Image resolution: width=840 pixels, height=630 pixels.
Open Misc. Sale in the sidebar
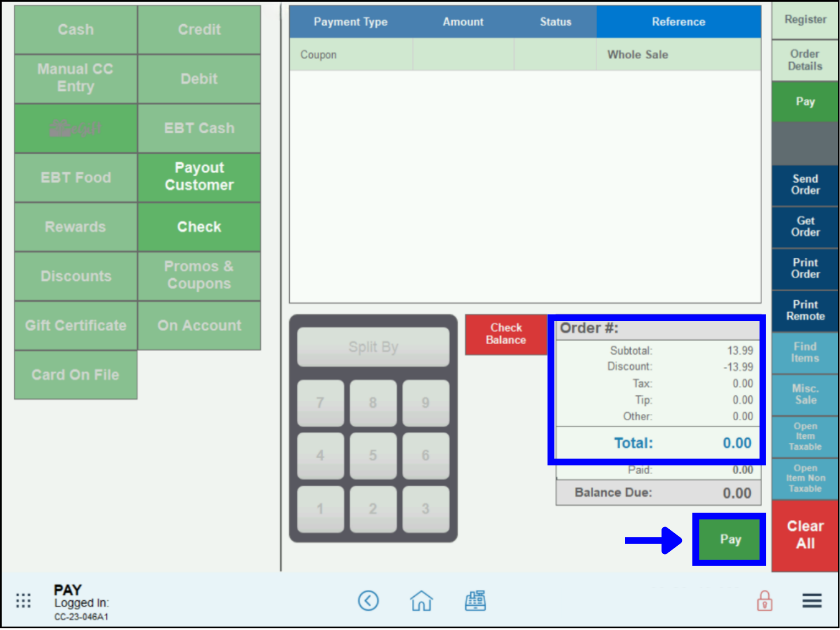[805, 394]
